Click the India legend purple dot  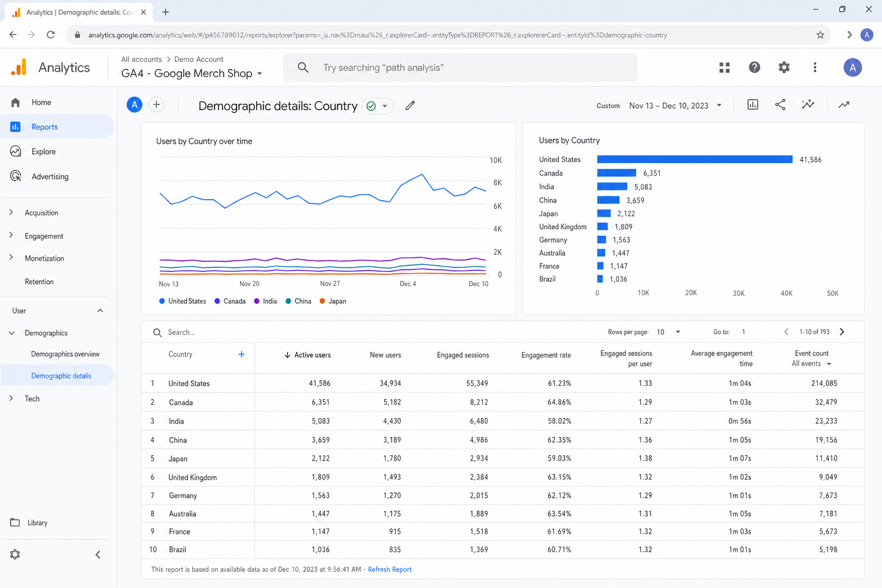(257, 301)
